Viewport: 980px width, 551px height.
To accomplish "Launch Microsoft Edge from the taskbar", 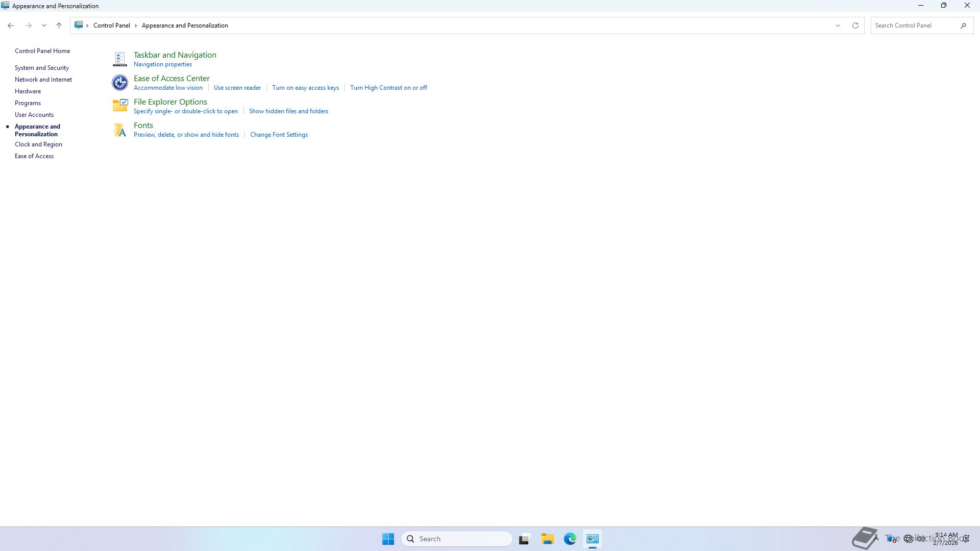I will click(x=570, y=539).
